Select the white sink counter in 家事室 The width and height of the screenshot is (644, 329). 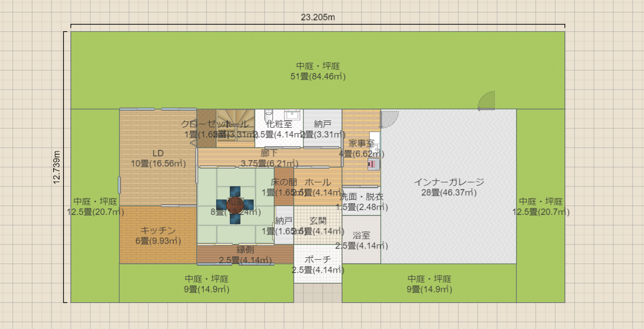[375, 144]
